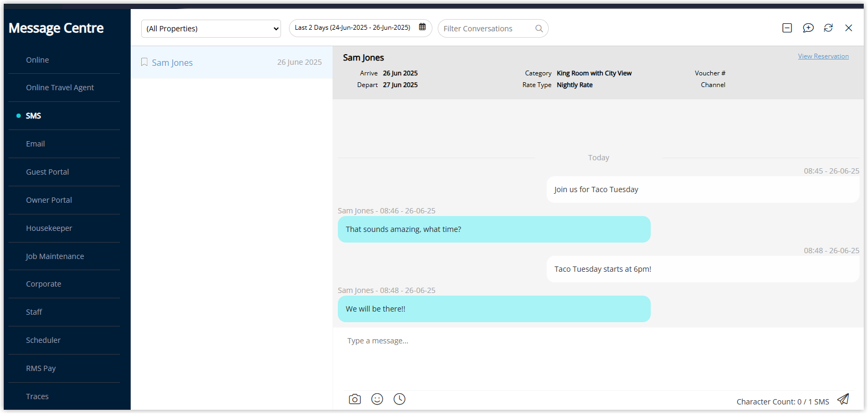Select the Online menu item
The width and height of the screenshot is (868, 414).
[37, 60]
